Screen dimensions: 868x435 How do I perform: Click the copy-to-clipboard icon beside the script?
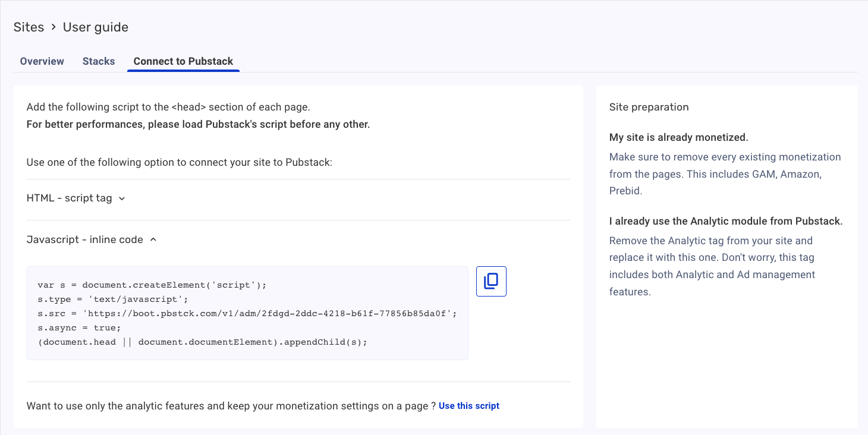click(491, 281)
